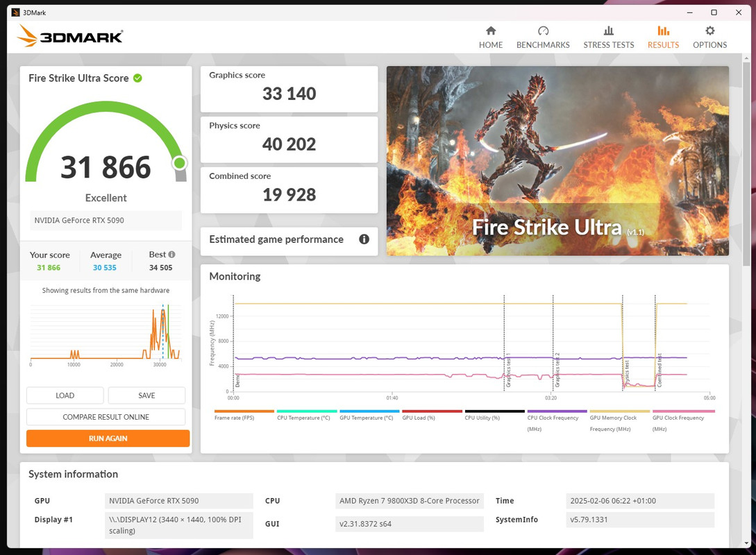Select the SystemInfo version v5.79.1331

[640, 520]
